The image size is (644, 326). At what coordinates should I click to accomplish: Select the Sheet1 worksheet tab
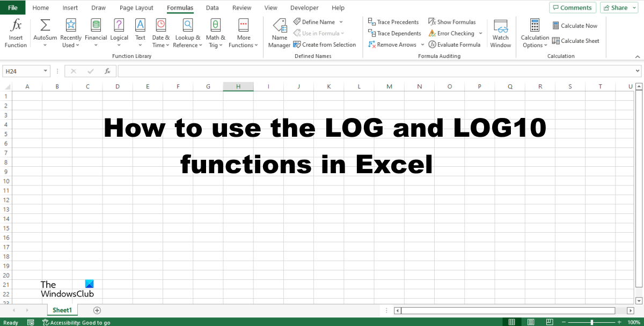(62, 310)
